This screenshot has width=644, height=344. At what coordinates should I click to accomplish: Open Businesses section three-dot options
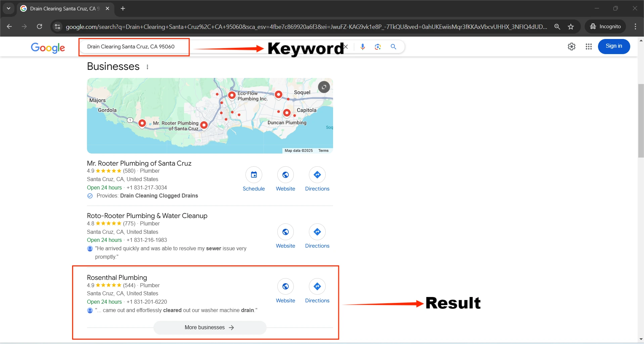tap(147, 67)
